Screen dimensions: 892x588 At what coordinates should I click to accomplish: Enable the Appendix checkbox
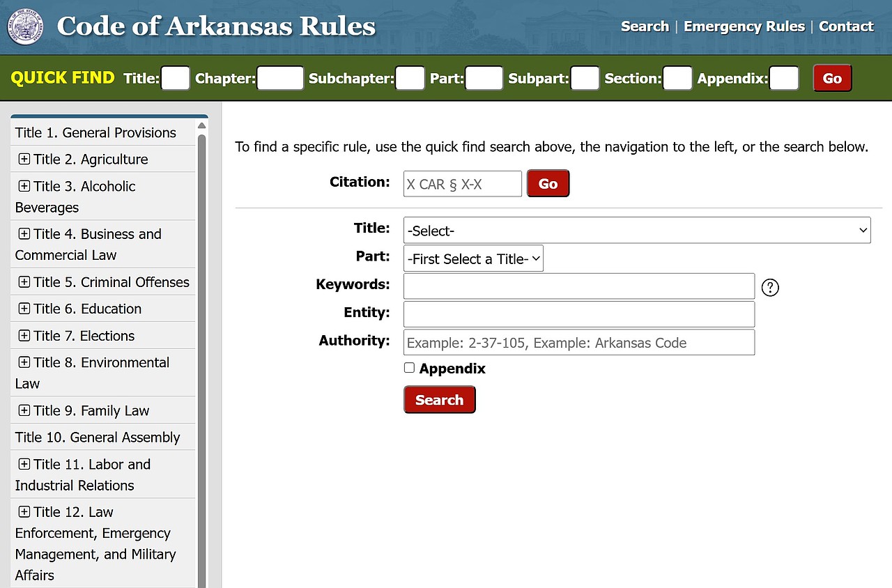[409, 367]
